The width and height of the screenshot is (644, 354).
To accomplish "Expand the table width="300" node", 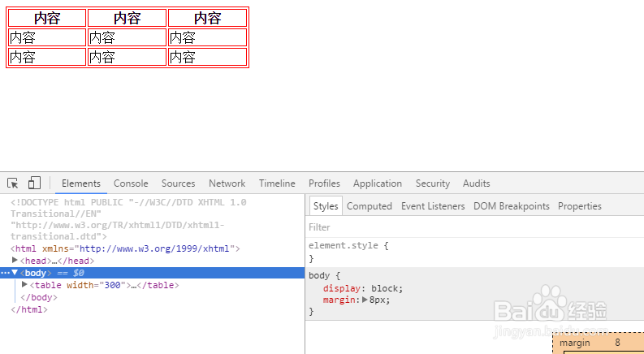I will click(x=24, y=285).
